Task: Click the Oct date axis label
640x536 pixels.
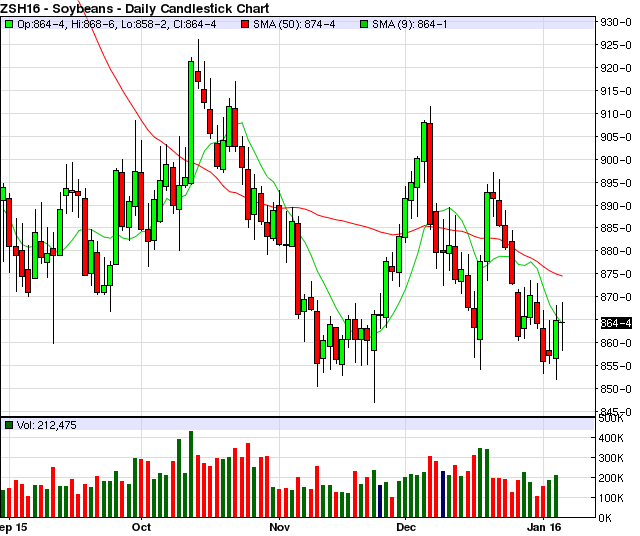Action: (141, 527)
